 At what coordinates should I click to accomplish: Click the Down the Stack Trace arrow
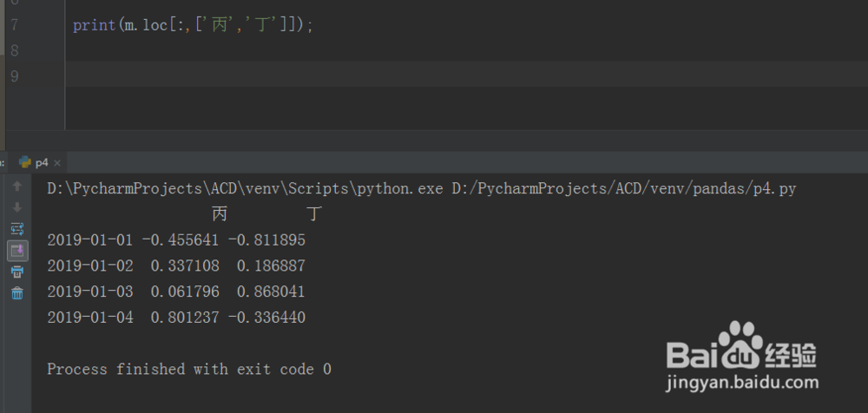click(16, 207)
